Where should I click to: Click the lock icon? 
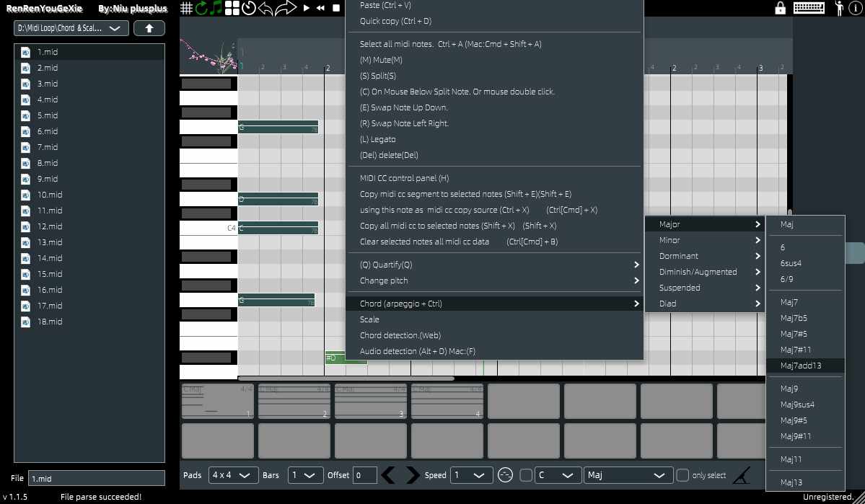point(780,8)
